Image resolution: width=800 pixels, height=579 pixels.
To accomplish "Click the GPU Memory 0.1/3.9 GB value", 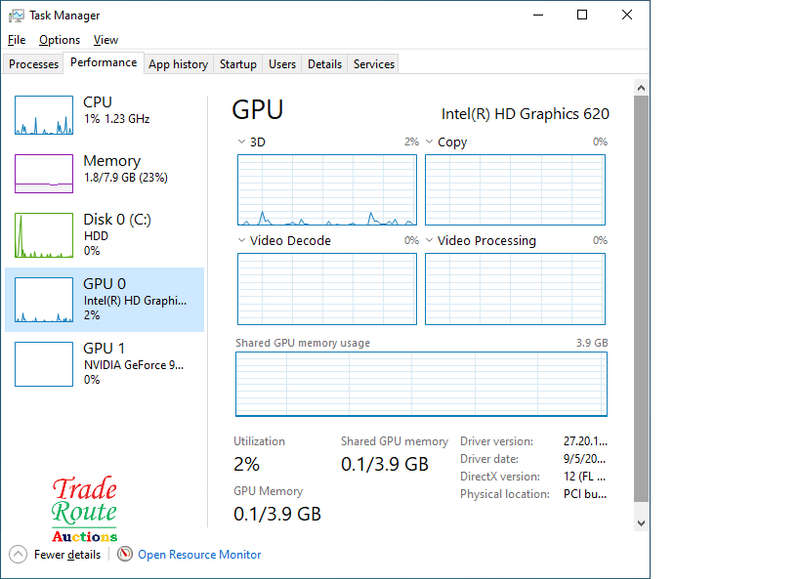I will 277,514.
